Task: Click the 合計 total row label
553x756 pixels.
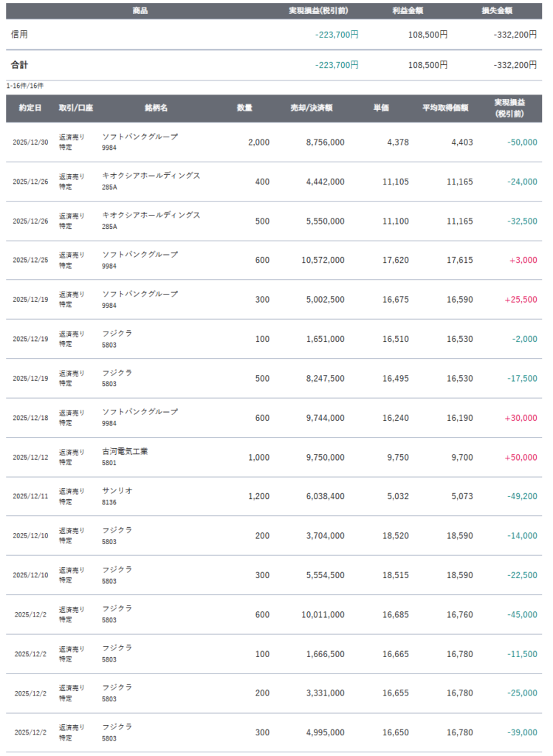Action: [20, 65]
